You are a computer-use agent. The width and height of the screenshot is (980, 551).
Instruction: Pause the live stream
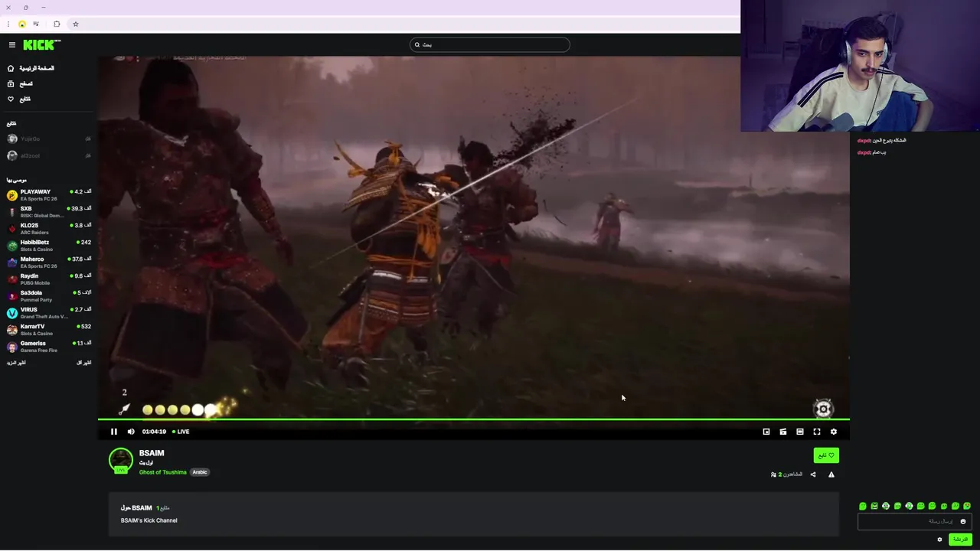[114, 432]
